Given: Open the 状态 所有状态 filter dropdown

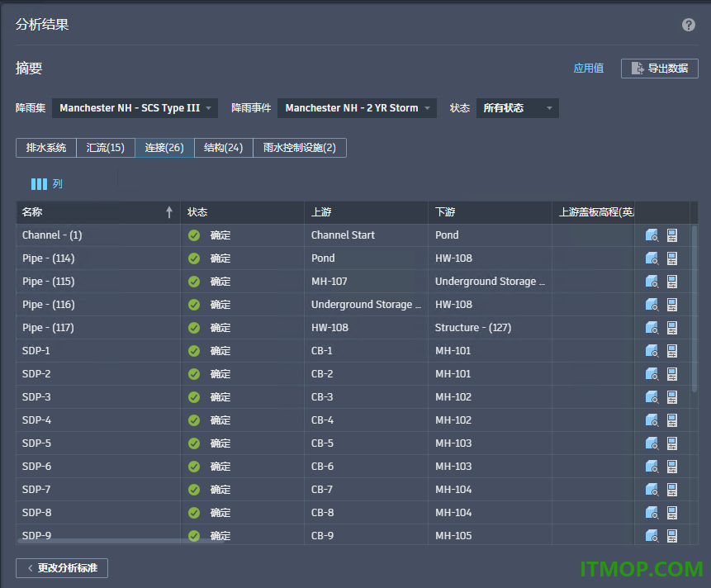Looking at the screenshot, I should pos(518,108).
